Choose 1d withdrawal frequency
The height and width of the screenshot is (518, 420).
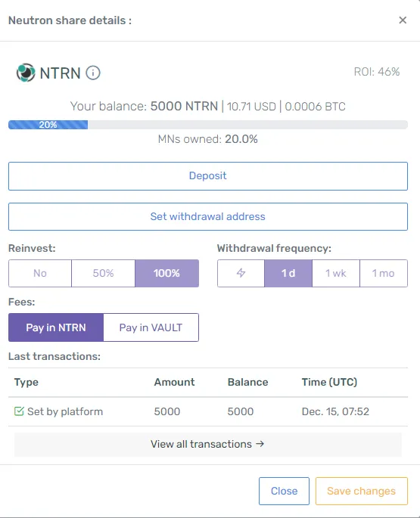(x=288, y=273)
